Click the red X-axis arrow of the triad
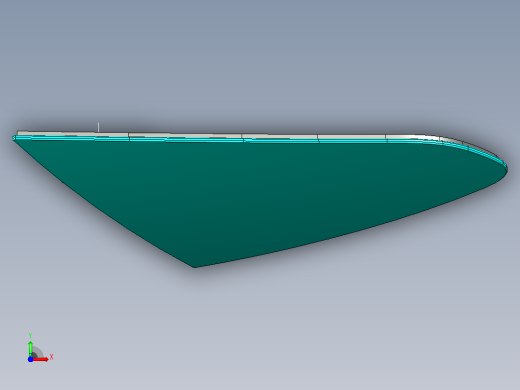The height and width of the screenshot is (390, 520). (x=41, y=359)
